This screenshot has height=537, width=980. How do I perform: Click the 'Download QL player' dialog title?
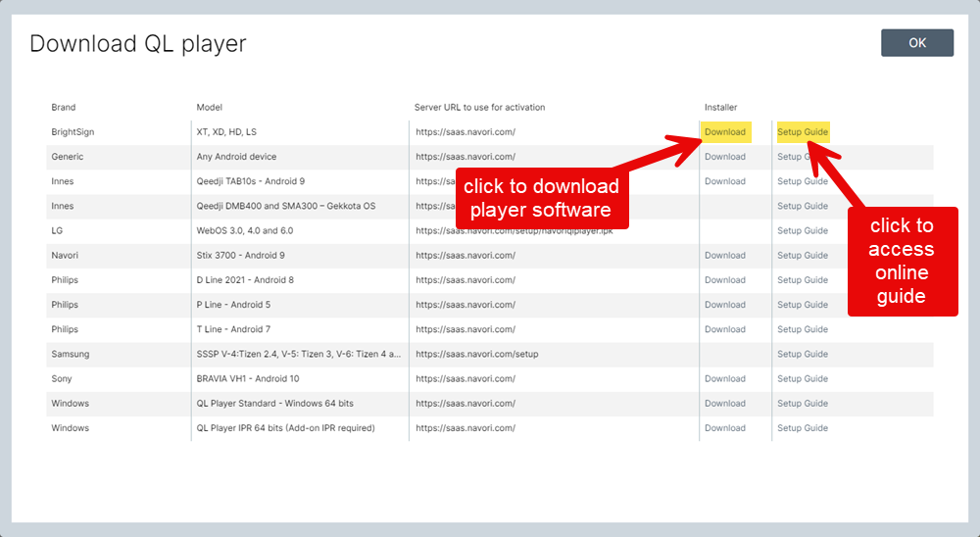[138, 44]
